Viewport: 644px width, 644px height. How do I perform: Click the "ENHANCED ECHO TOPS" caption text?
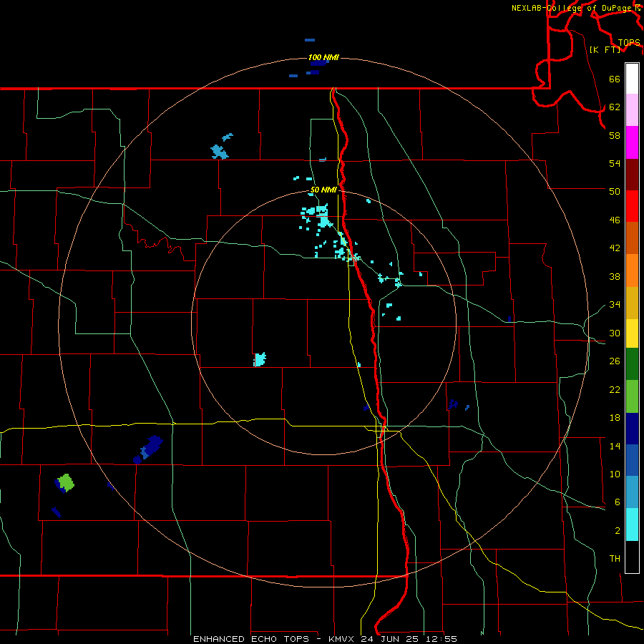click(x=251, y=639)
